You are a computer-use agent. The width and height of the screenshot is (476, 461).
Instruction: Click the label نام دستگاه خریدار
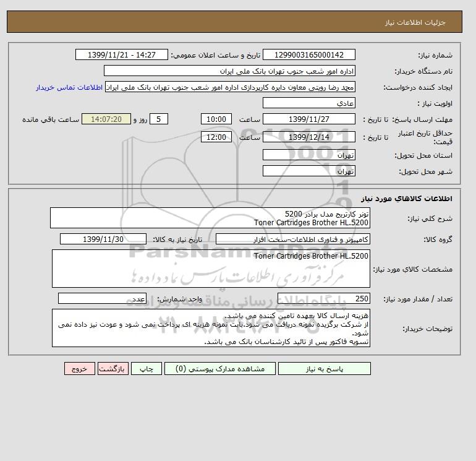[x=423, y=71]
